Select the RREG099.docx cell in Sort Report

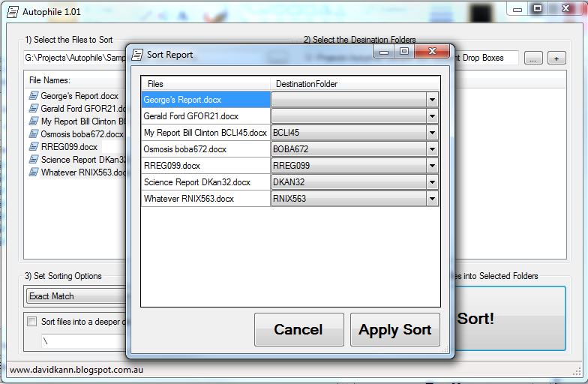pos(205,166)
